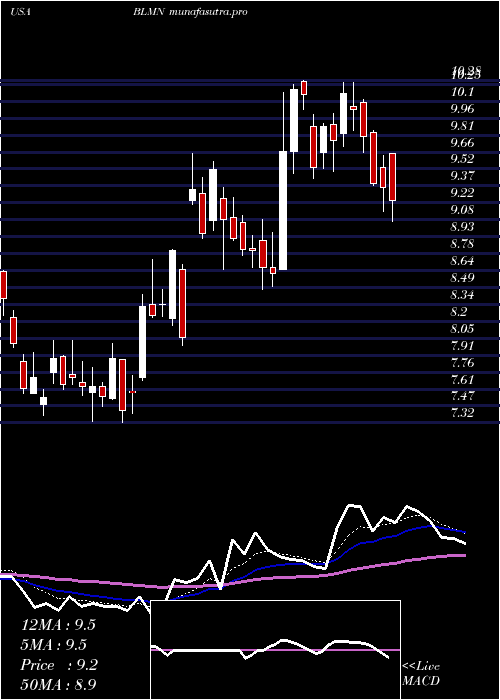Viewport: 500px width, 700px height.
Task: Click the 12MA : 9.5 readout
Action: click(58, 625)
